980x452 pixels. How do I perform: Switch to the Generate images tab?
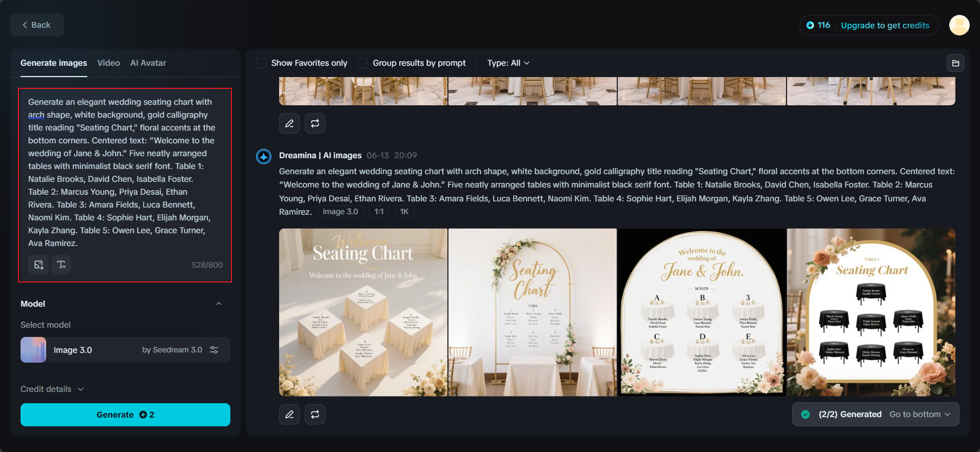(x=54, y=63)
